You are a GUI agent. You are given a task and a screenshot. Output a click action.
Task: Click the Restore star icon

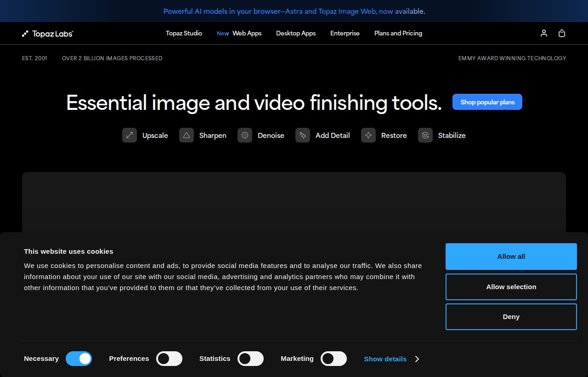pyautogui.click(x=368, y=135)
